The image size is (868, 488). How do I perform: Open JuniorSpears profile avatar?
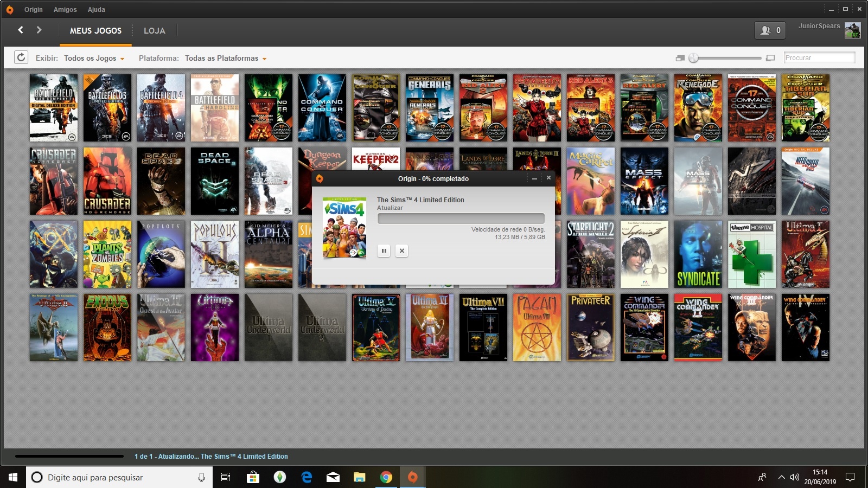pyautogui.click(x=852, y=30)
